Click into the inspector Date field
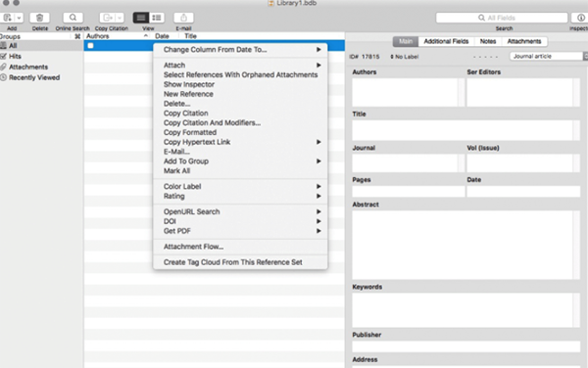 [522, 191]
